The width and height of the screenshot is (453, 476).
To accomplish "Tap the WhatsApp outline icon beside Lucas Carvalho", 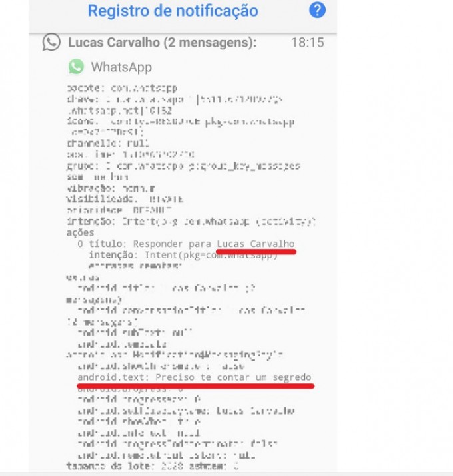I will tap(51, 41).
